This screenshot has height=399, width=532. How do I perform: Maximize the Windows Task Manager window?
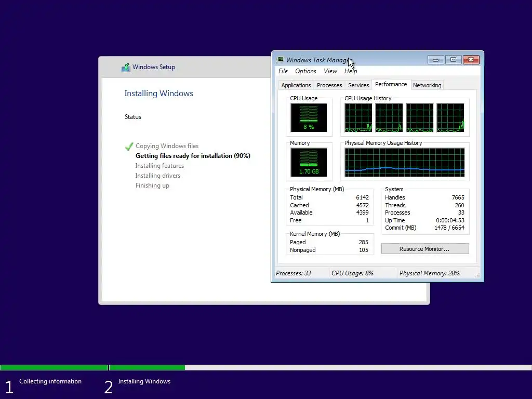point(453,60)
